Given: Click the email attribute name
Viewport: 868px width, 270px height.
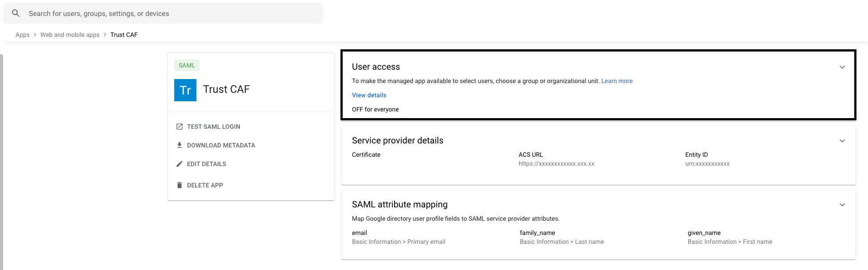Looking at the screenshot, I should (x=360, y=233).
